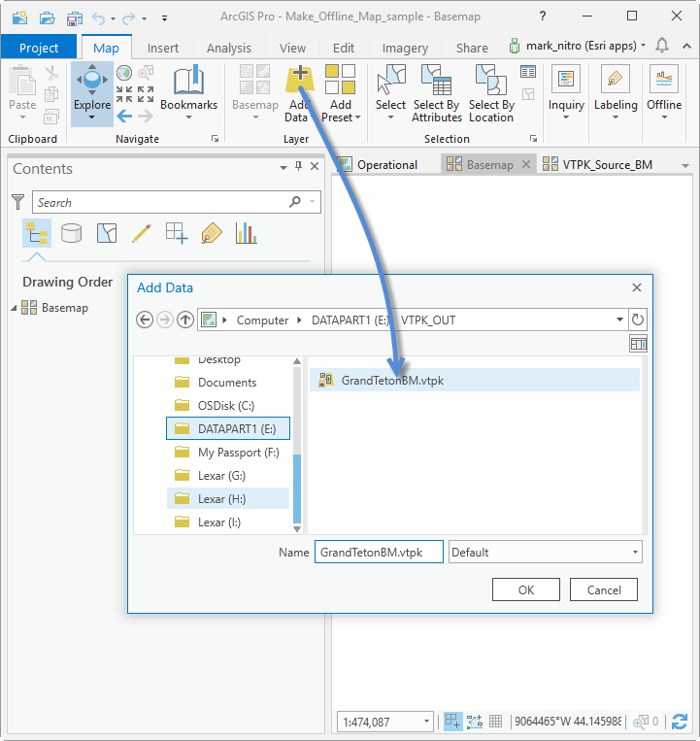
Task: Select the OSDisk (C:) folder
Action: point(227,406)
